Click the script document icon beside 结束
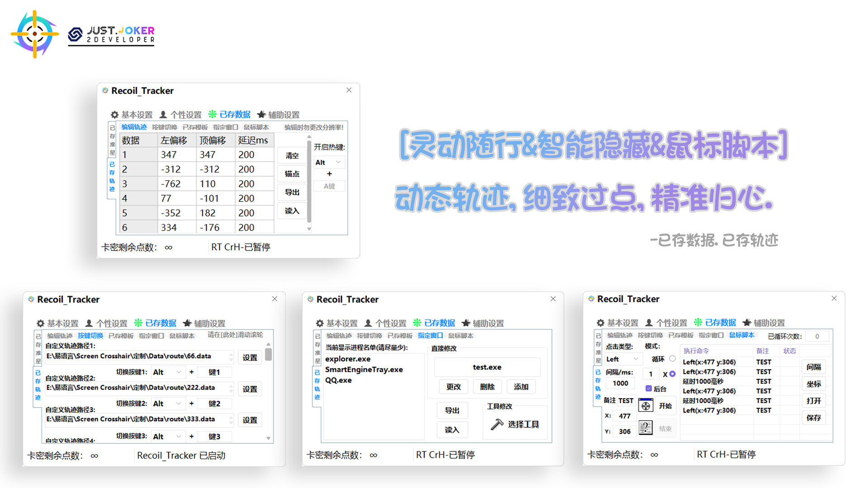Image resolution: width=868 pixels, height=488 pixels. coord(646,428)
